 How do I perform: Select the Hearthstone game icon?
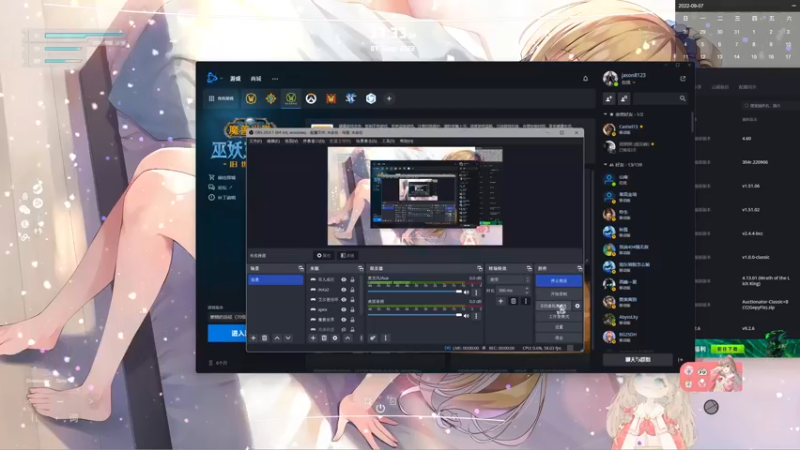coord(271,98)
